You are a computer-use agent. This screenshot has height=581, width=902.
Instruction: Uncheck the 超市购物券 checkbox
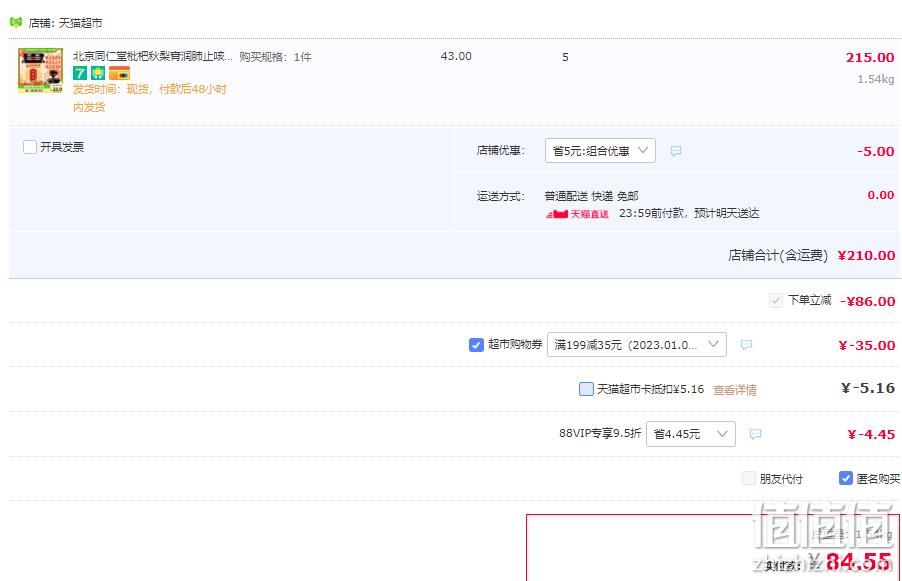[476, 345]
